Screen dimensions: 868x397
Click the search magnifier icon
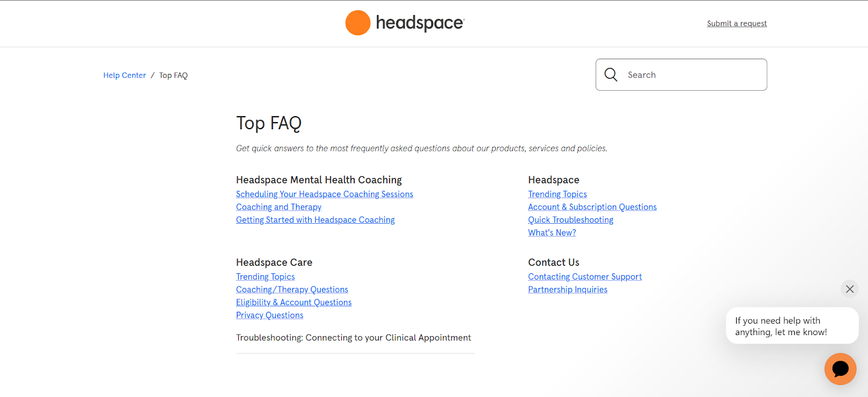pyautogui.click(x=611, y=75)
